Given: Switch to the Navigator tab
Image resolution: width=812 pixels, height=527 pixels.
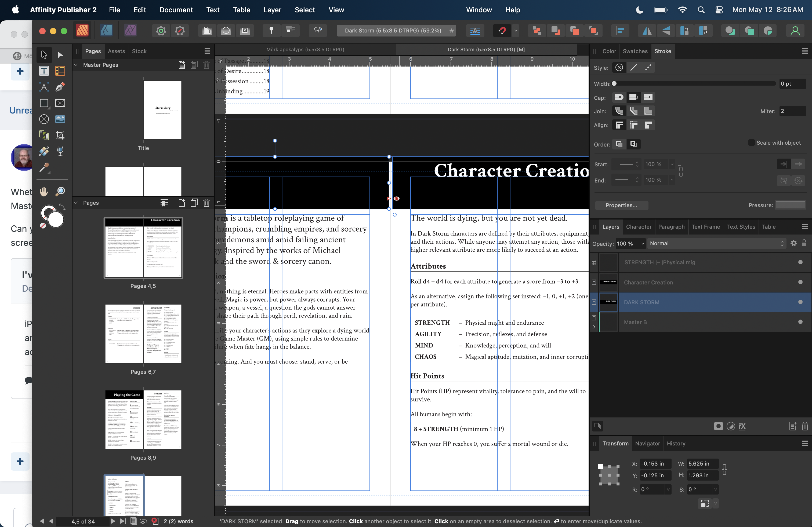Looking at the screenshot, I should pos(647,444).
